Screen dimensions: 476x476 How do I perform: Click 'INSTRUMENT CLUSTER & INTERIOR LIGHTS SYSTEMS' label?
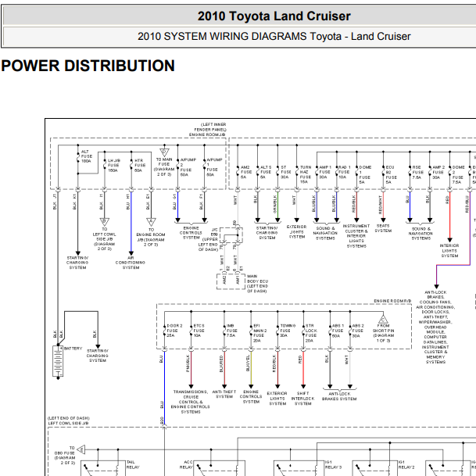click(x=356, y=236)
